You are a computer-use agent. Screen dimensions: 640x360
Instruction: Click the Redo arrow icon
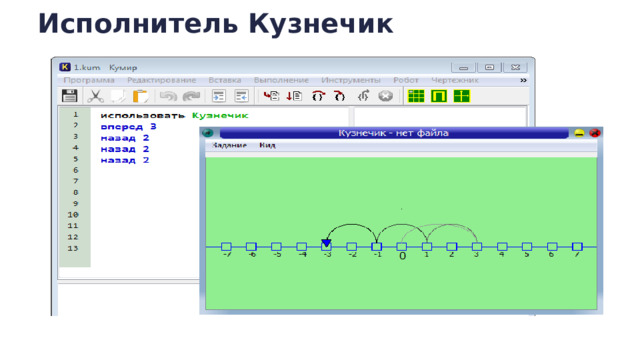click(x=191, y=96)
